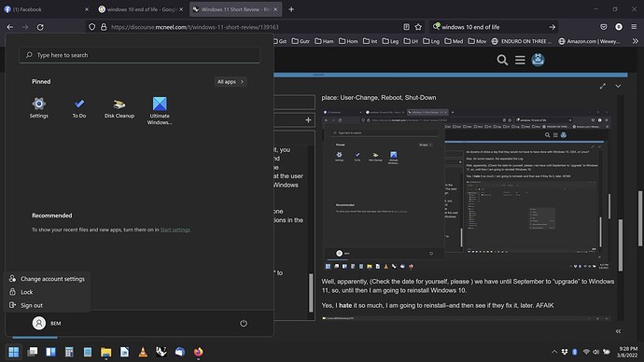The width and height of the screenshot is (644, 362).
Task: Bookmark this page with the star icon
Action: tap(418, 27)
